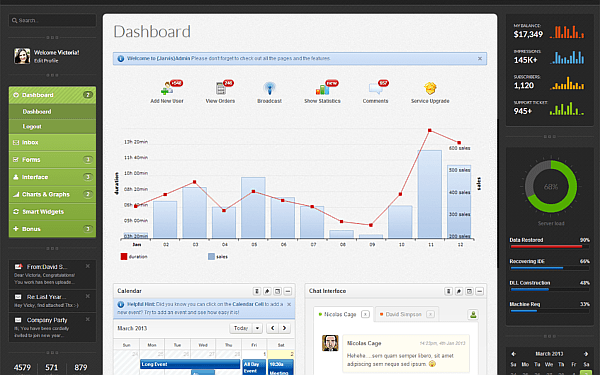The width and height of the screenshot is (600, 375).
Task: Go to previous month in Calendar widget
Action: pyautogui.click(x=272, y=328)
